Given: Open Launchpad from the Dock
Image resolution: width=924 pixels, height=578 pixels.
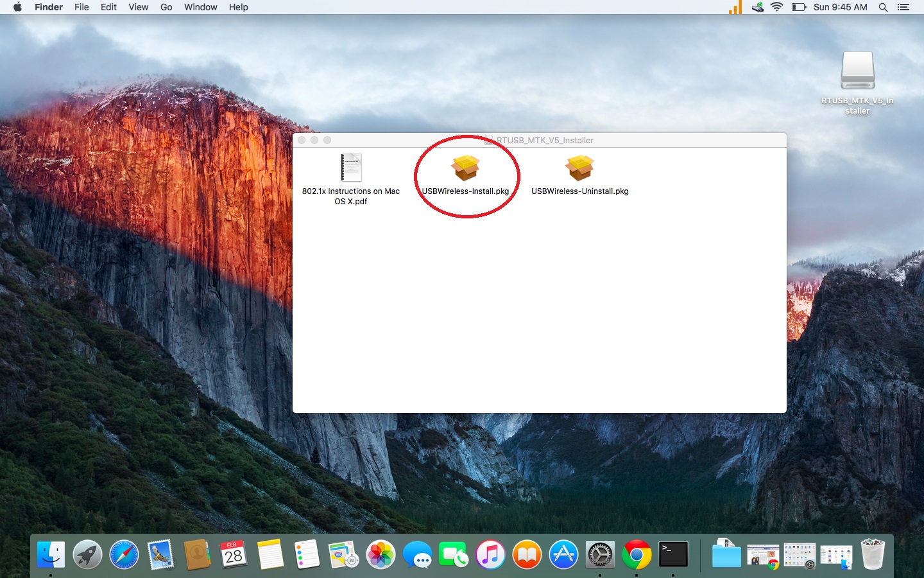Looking at the screenshot, I should click(x=87, y=554).
